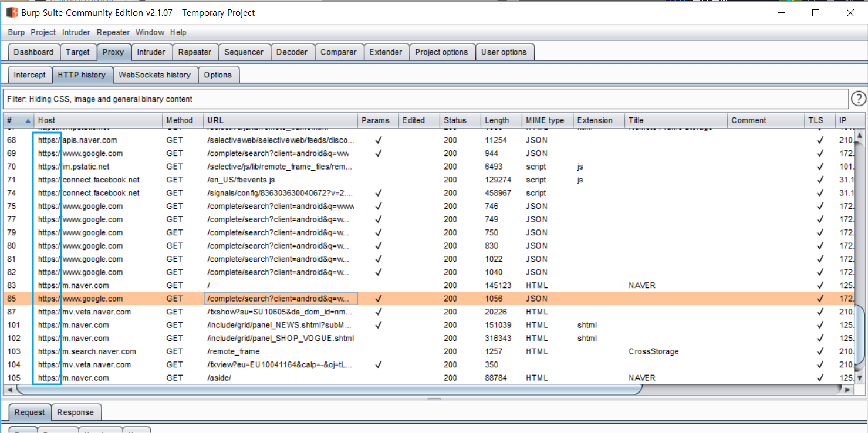
Task: Select the HTTP history sub-tab
Action: coord(82,75)
